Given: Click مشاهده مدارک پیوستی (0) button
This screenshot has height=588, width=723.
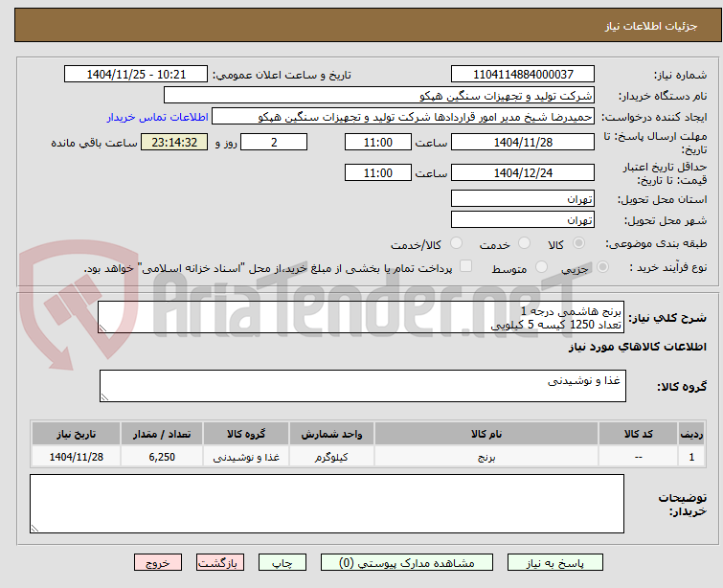Looking at the screenshot, I should pos(407,563).
